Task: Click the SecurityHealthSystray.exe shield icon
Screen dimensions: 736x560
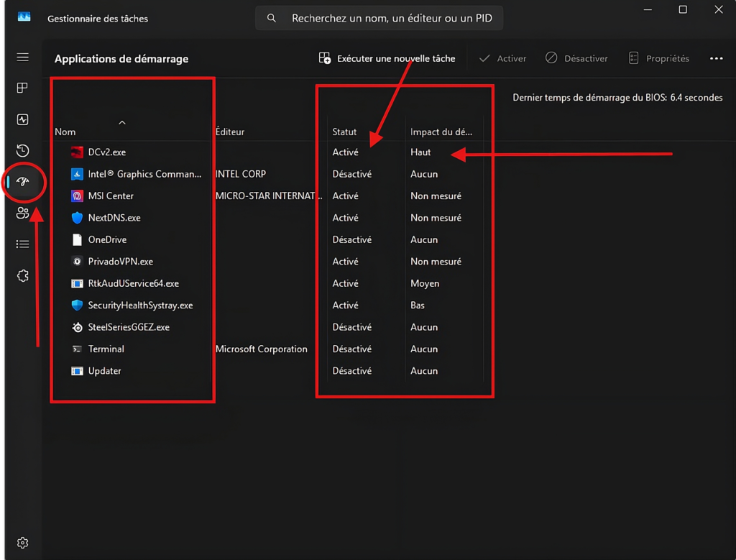Action: (77, 305)
